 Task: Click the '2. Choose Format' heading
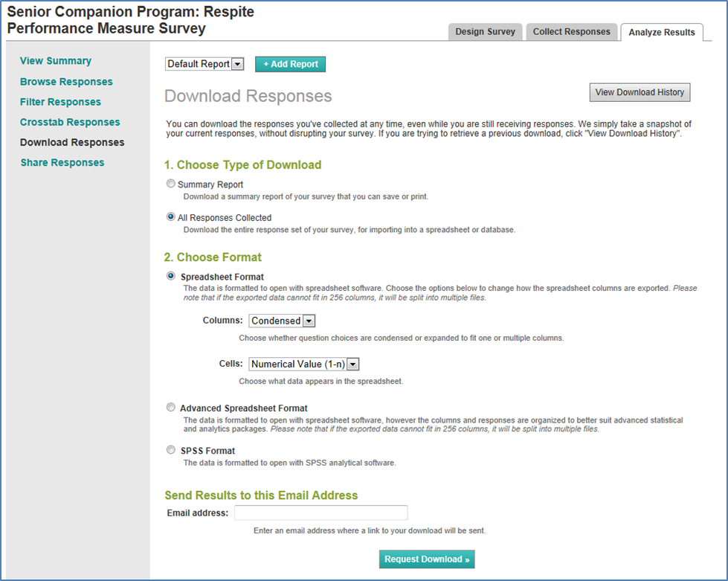[x=213, y=257]
